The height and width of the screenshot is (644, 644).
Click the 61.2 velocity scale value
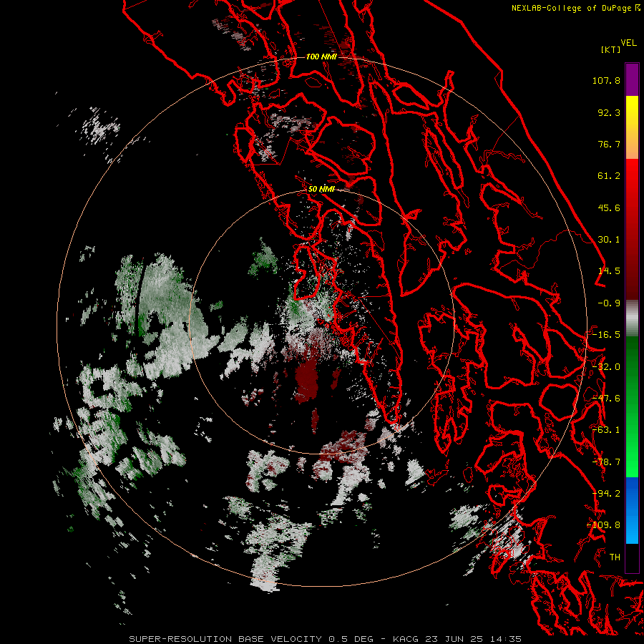609,176
